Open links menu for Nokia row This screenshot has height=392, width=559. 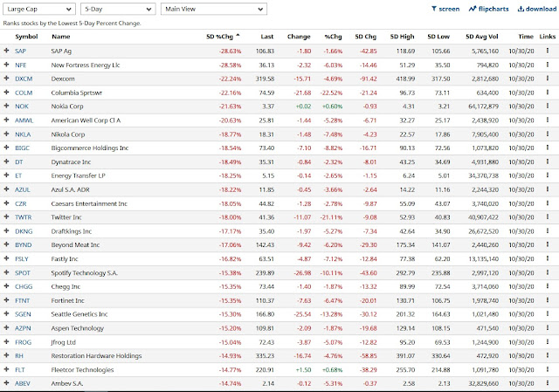click(x=548, y=106)
